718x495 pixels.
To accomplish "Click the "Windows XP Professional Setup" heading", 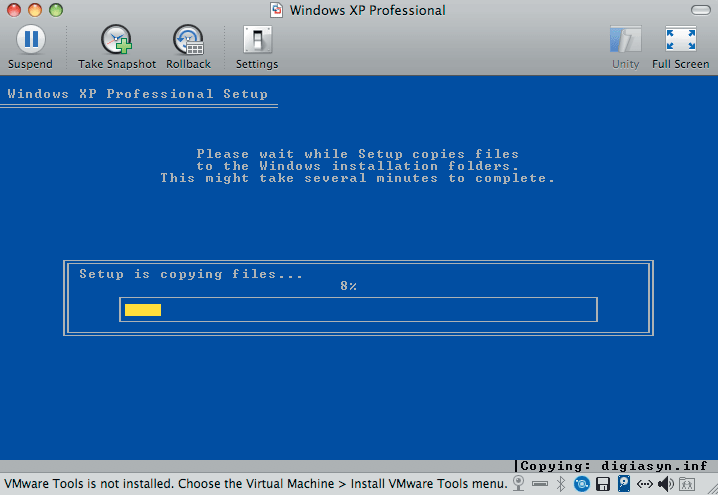I will point(137,94).
